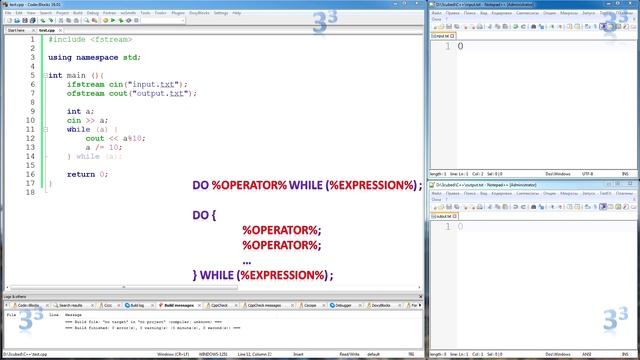The image size is (640, 360).
Task: Switch to Build log tab in Logs
Action: [137, 305]
